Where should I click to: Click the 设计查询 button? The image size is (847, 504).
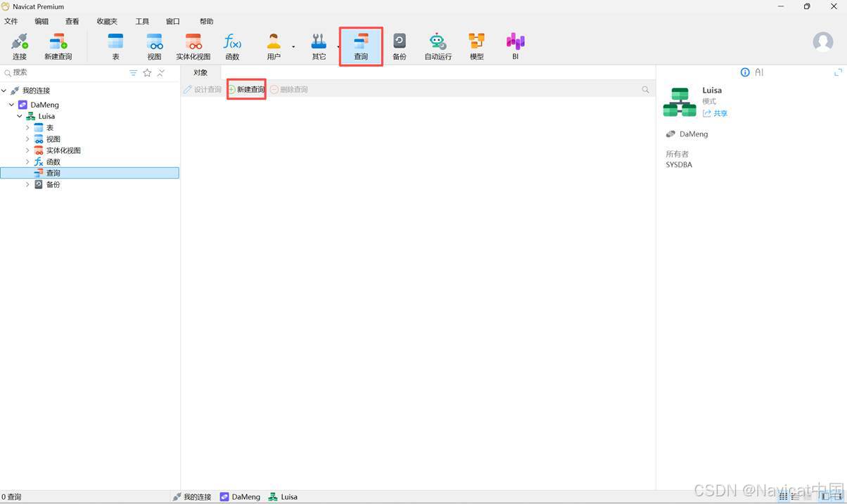[x=203, y=89]
